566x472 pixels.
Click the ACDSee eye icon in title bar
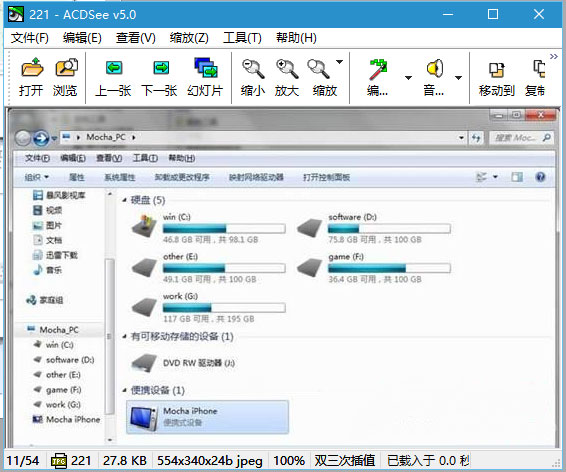[x=16, y=14]
